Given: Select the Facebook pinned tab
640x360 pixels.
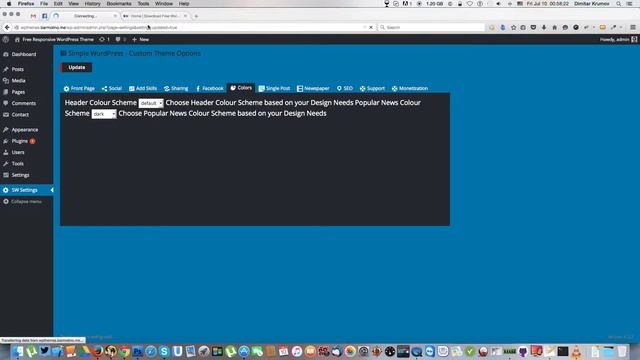Looking at the screenshot, I should coord(44,16).
